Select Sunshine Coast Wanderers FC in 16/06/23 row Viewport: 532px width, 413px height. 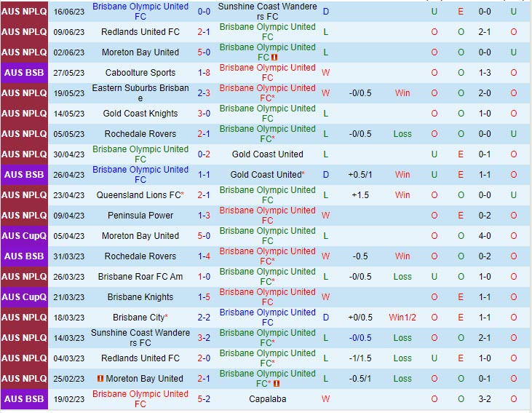[x=267, y=12]
